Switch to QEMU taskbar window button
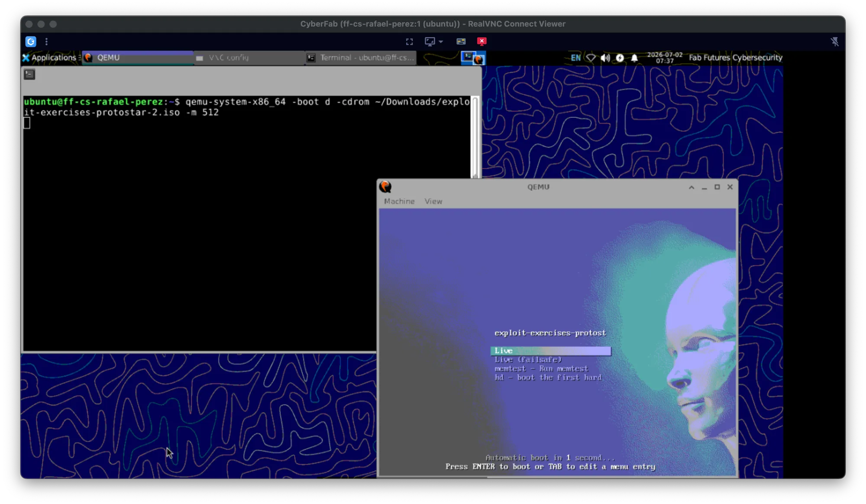866x504 pixels. 138,58
